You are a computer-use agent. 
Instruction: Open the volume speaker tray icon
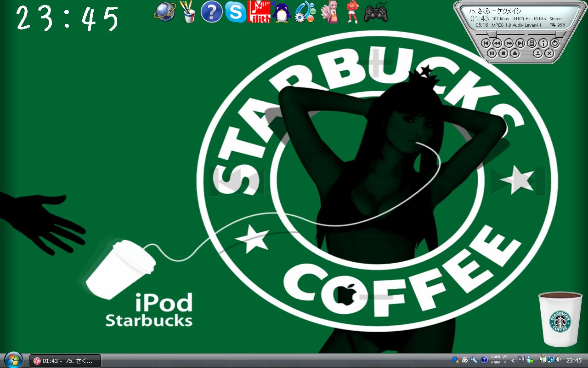pyautogui.click(x=558, y=360)
